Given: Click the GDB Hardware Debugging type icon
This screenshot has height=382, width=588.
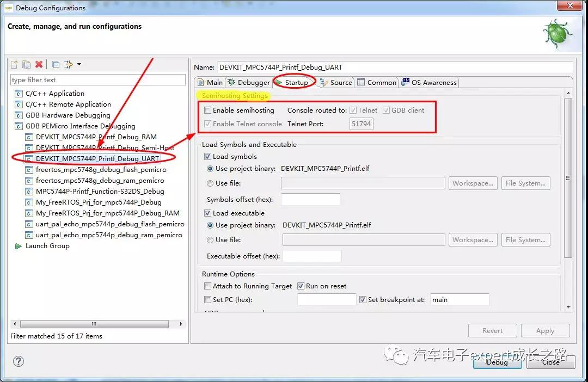Looking at the screenshot, I should (19, 115).
